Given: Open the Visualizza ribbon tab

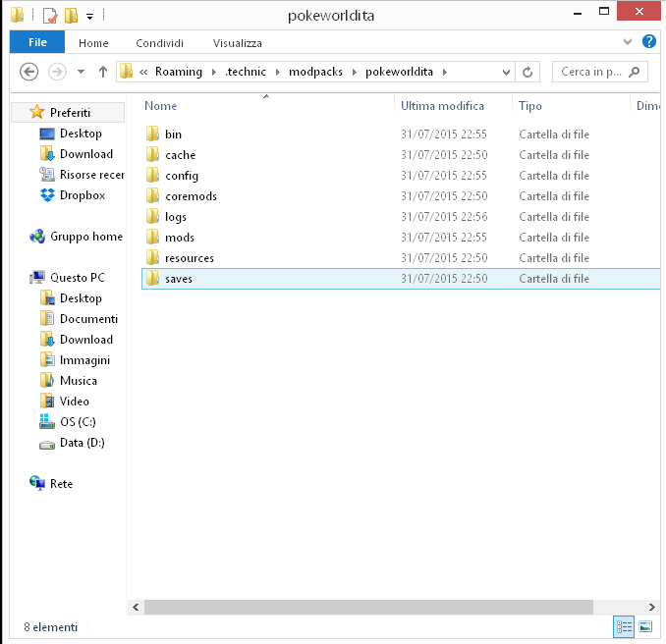Looking at the screenshot, I should tap(238, 43).
